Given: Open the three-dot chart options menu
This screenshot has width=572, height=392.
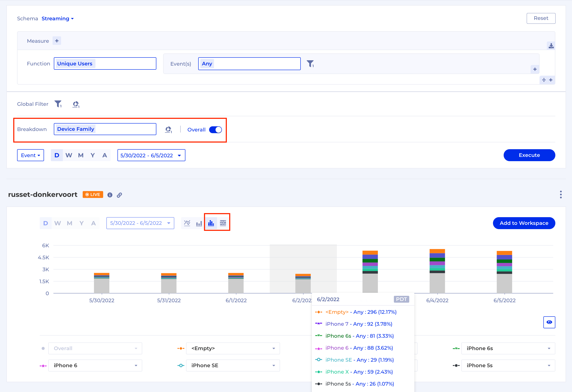Looking at the screenshot, I should click(x=561, y=195).
